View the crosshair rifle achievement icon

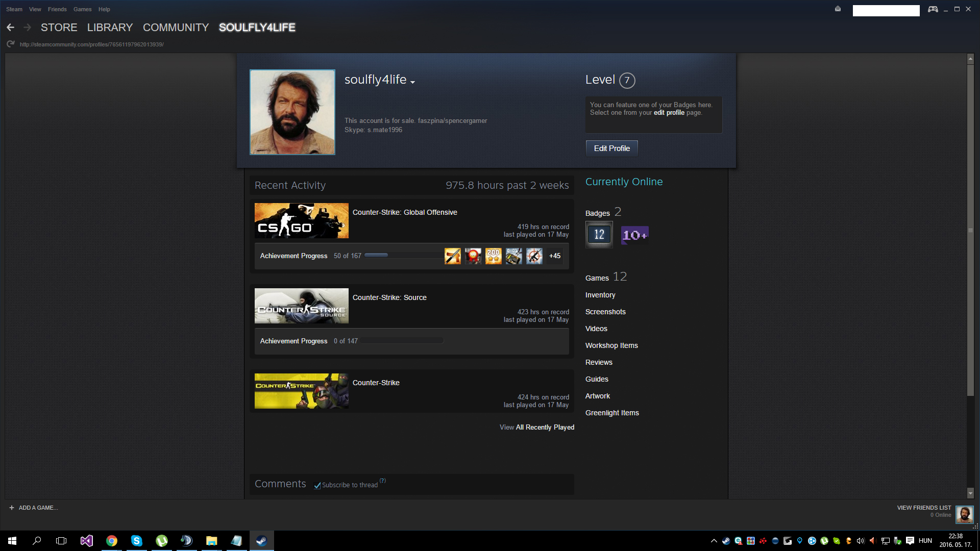pos(534,256)
